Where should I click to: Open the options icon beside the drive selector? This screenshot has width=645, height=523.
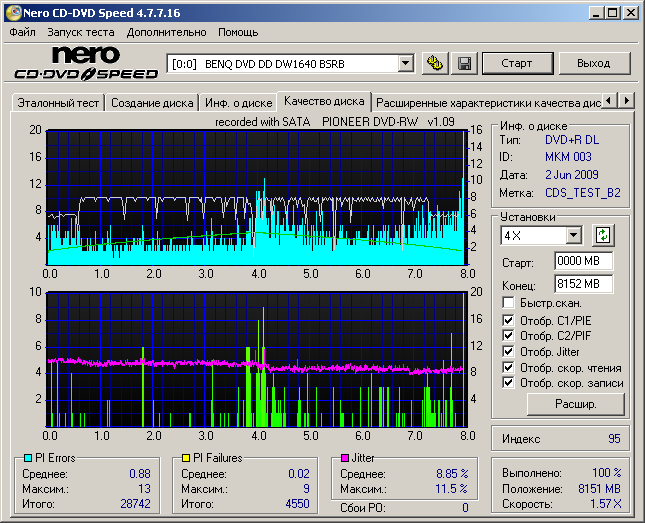click(434, 63)
